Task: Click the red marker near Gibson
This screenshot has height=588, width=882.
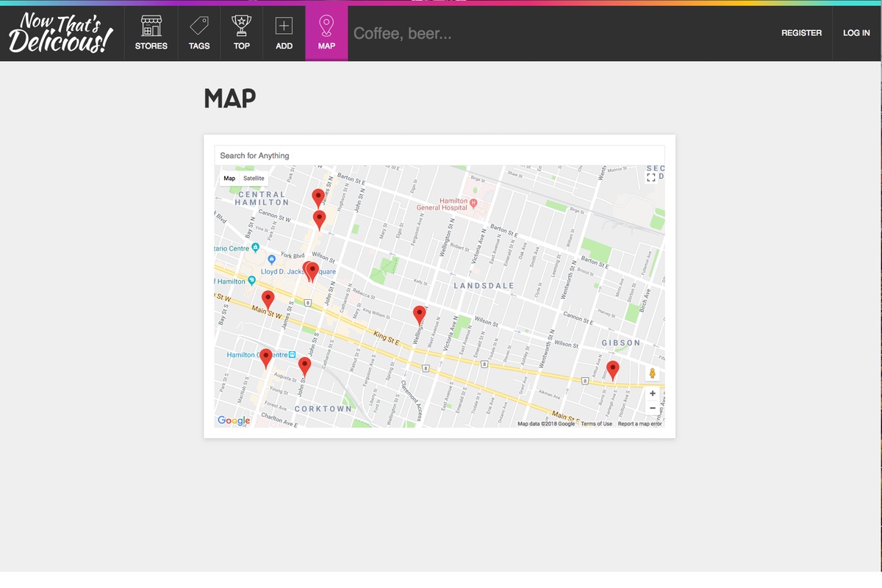Action: (612, 370)
